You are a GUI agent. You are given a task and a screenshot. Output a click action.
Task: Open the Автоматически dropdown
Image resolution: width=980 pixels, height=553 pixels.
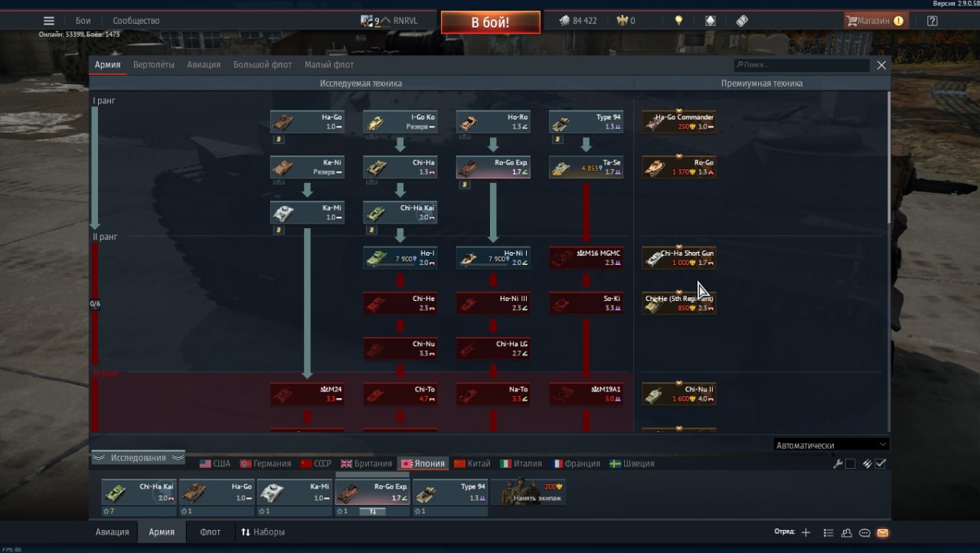coord(831,444)
